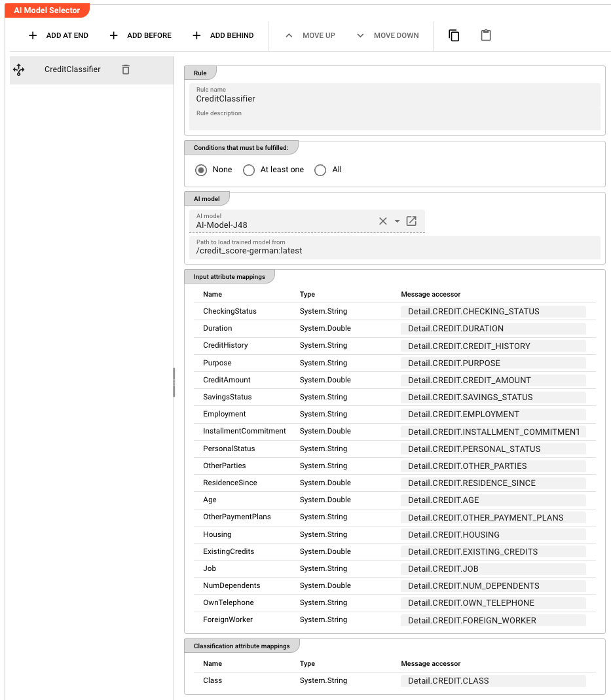This screenshot has height=700, width=611.
Task: Clear AI-Model-J48 using the X icon
Action: tap(382, 221)
